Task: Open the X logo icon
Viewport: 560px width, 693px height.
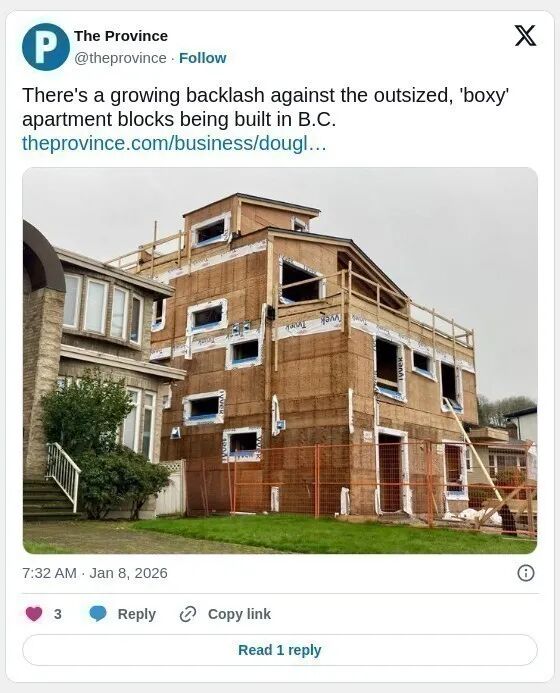Action: coord(525,36)
